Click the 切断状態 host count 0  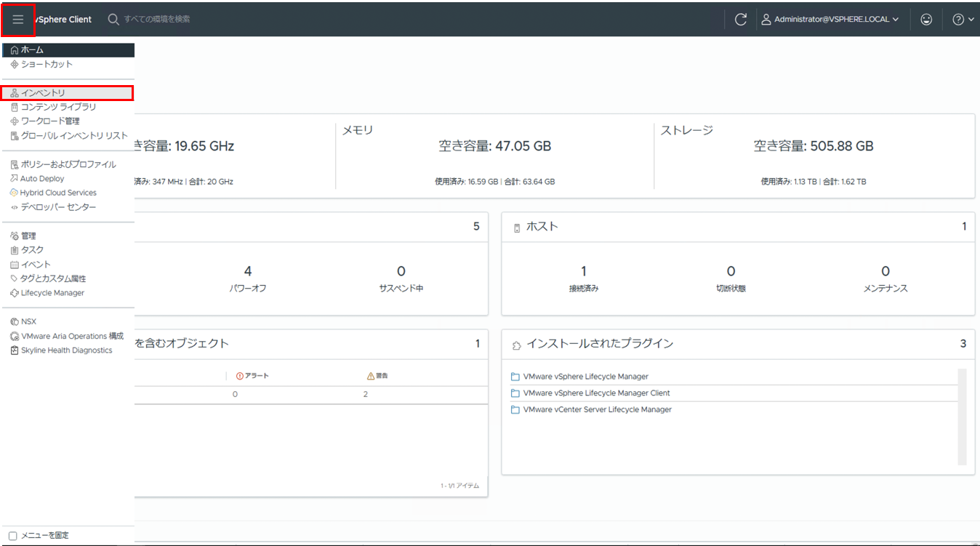click(x=731, y=272)
